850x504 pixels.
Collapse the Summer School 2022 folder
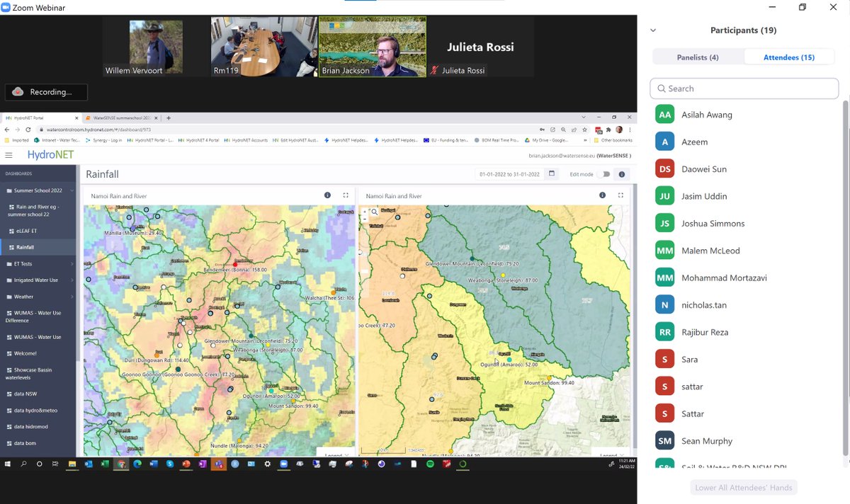(37, 190)
